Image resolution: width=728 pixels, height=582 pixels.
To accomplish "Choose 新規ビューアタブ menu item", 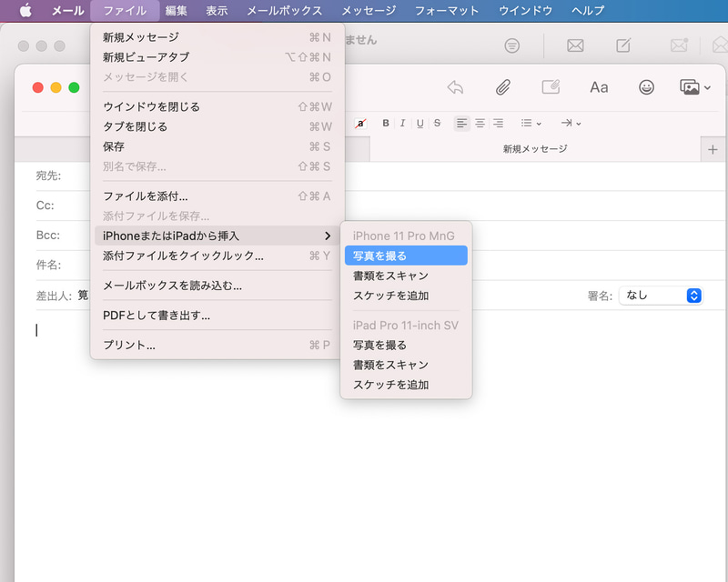I will (x=217, y=57).
